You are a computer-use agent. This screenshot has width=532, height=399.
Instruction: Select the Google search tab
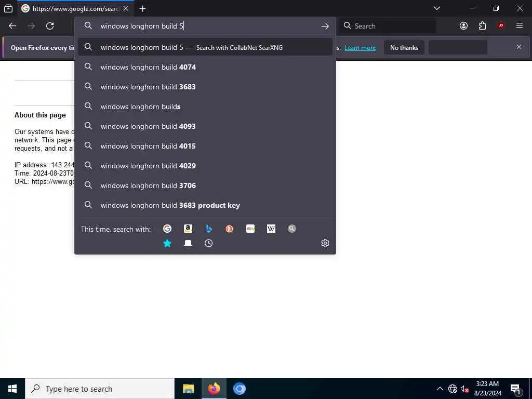pos(75,8)
